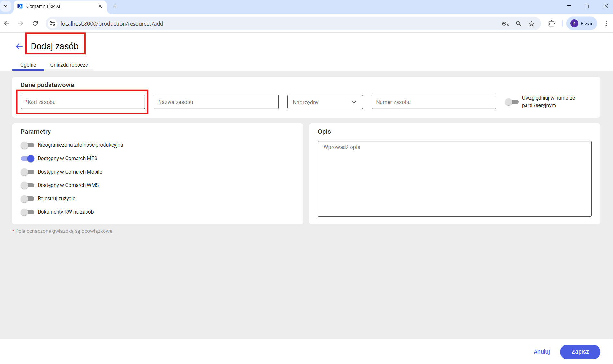Click the browser address bar URL
The width and height of the screenshot is (613, 364).
pos(112,23)
